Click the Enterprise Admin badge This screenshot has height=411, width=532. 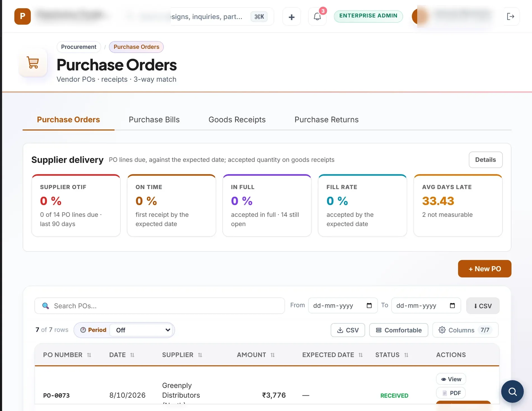[x=368, y=16]
